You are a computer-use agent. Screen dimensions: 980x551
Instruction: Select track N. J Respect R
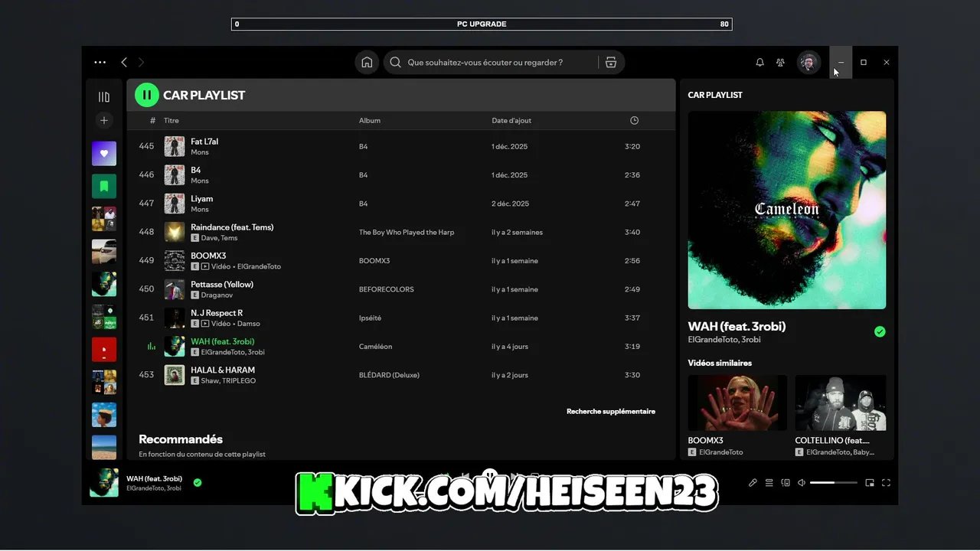coord(400,318)
